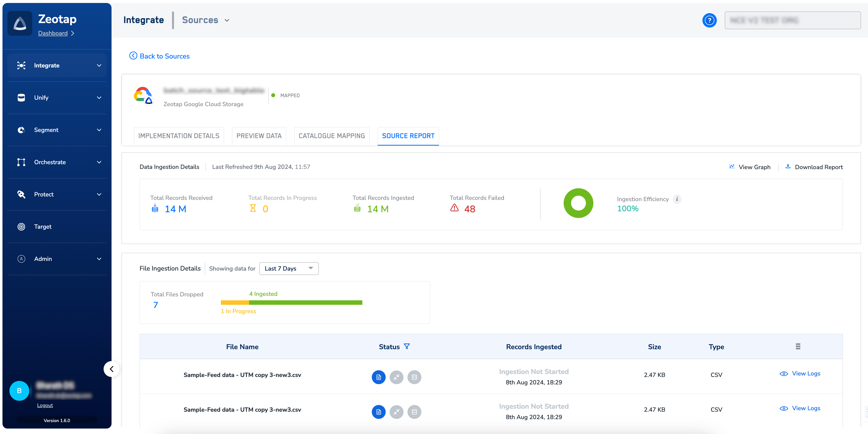The height and width of the screenshot is (434, 868).
Task: Switch to the Implementation Details tab
Action: [179, 136]
